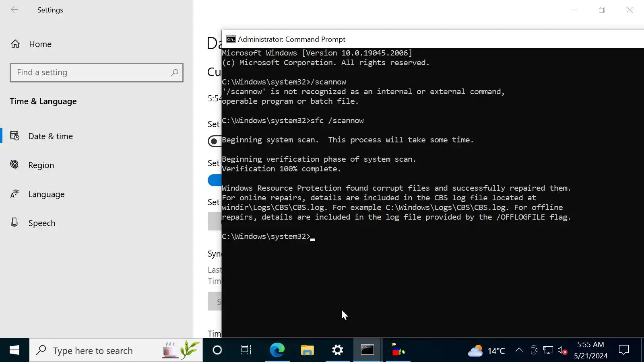The image size is (644, 362).
Task: Click the Administrator: Command Prompt title text
Action: pyautogui.click(x=291, y=39)
